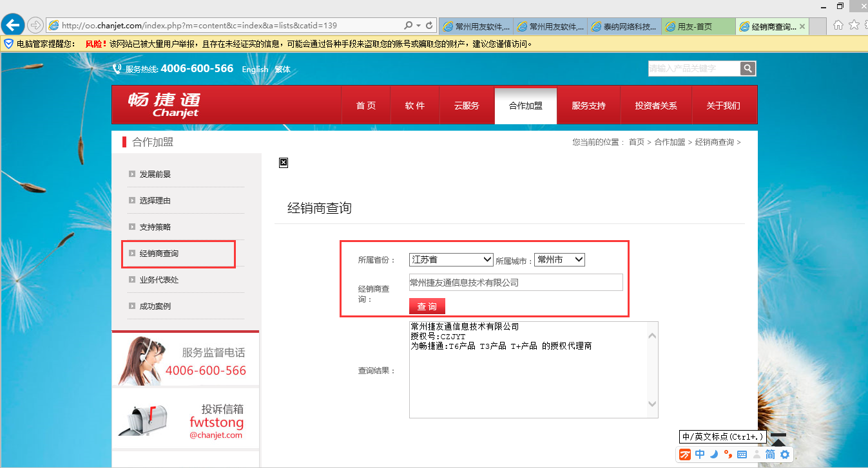Screen dimensions: 868x468
Task: Open the IME settings gear icon
Action: click(x=785, y=454)
